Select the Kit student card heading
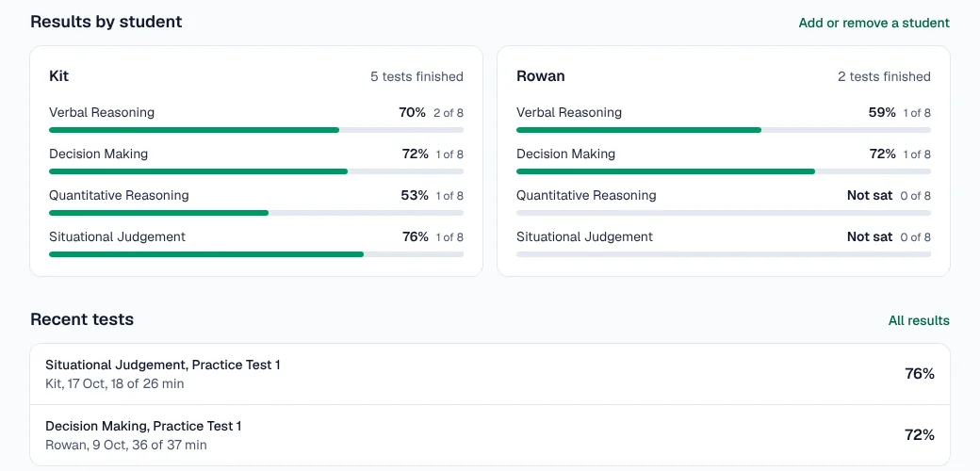Viewport: 980px width, 471px height. click(58, 76)
